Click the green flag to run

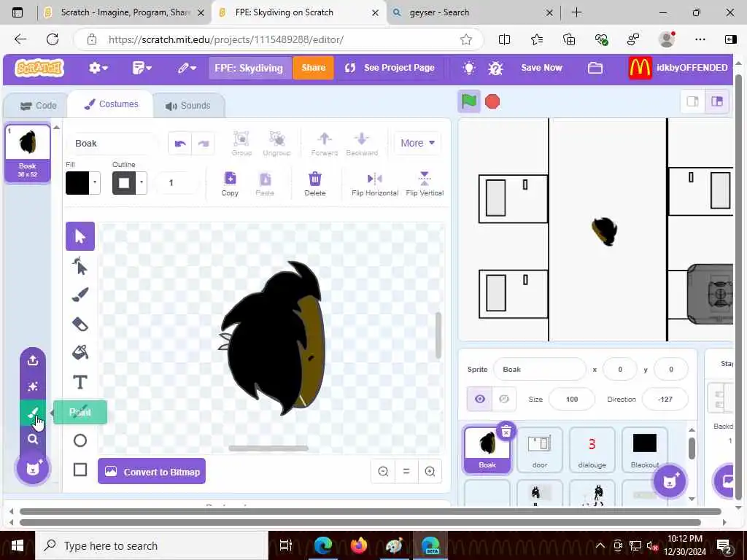coord(469,101)
